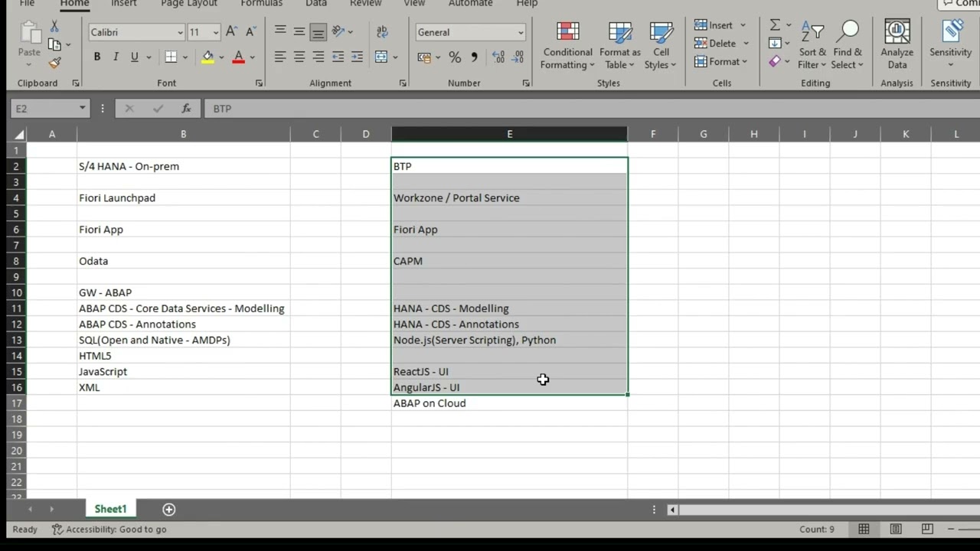Screen dimensions: 980x551
Task: Click the Accounting Number Format icon
Action: [424, 57]
